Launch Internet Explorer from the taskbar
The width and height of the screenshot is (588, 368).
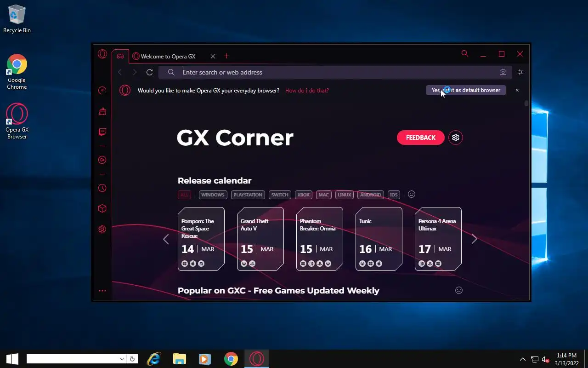pos(153,359)
